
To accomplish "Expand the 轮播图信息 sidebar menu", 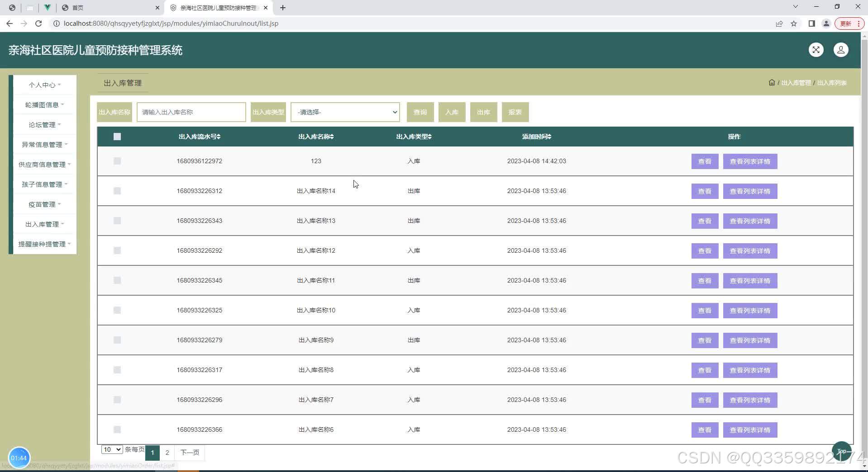I will pyautogui.click(x=44, y=105).
